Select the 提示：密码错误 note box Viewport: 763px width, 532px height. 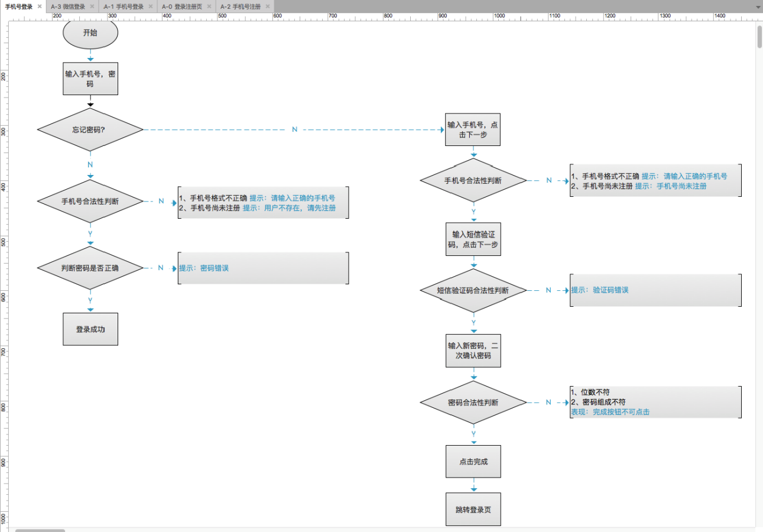[263, 268]
